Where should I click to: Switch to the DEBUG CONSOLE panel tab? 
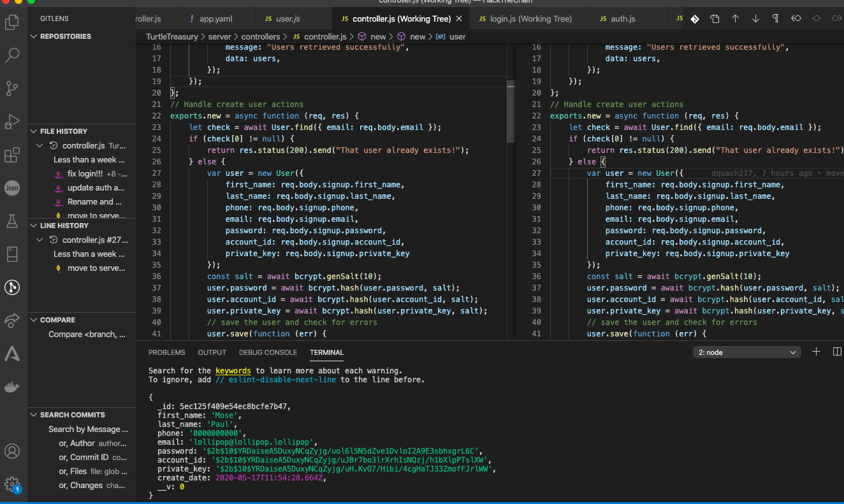point(268,352)
